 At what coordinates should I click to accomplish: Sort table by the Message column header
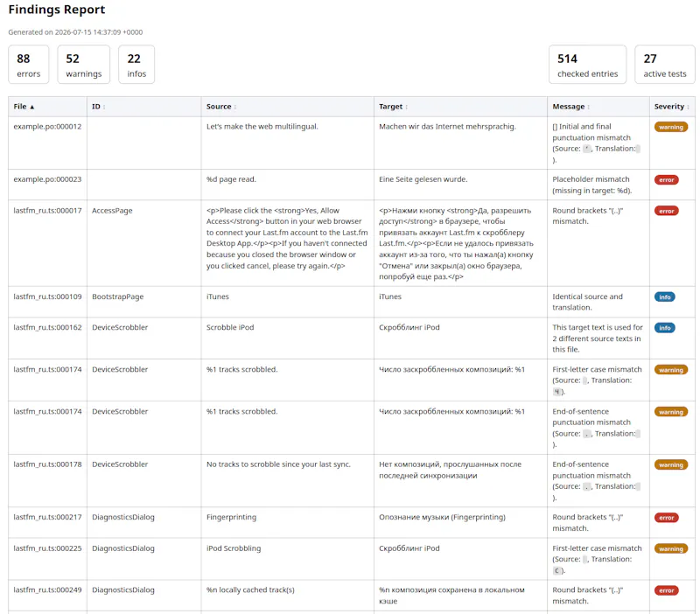pyautogui.click(x=598, y=107)
